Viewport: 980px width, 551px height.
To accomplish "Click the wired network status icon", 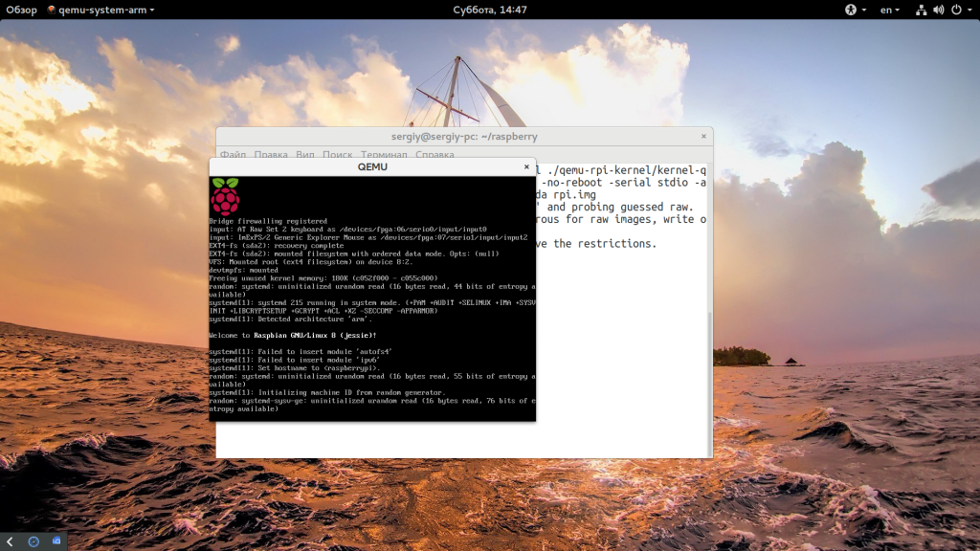I will [921, 10].
